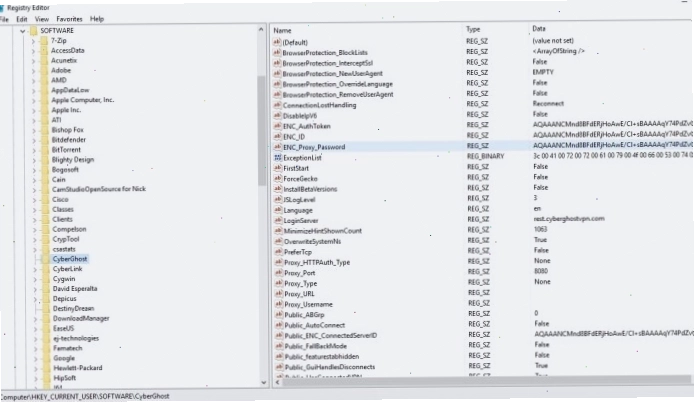
Task: Open the Help menu
Action: point(96,19)
